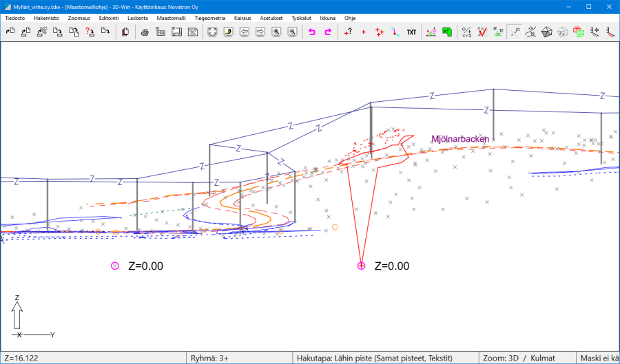Click the print icon in toolbar
Image resolution: width=620 pixels, height=364 pixels.
pos(145,32)
